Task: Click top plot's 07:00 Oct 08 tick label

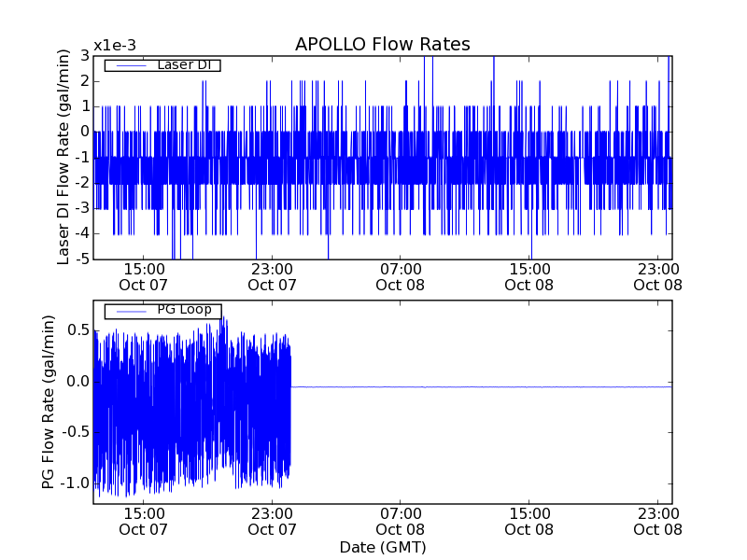Action: pyautogui.click(x=402, y=275)
